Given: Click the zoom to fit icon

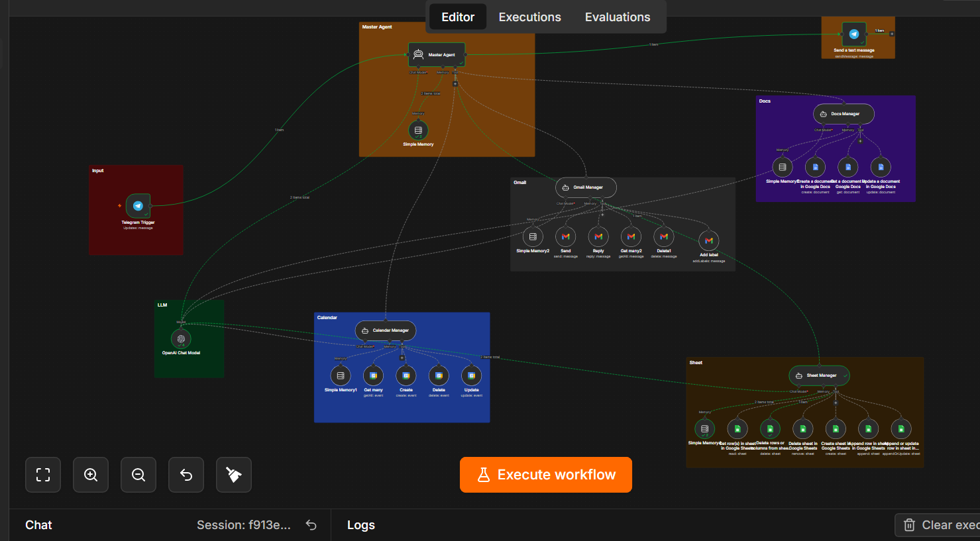Looking at the screenshot, I should point(43,475).
